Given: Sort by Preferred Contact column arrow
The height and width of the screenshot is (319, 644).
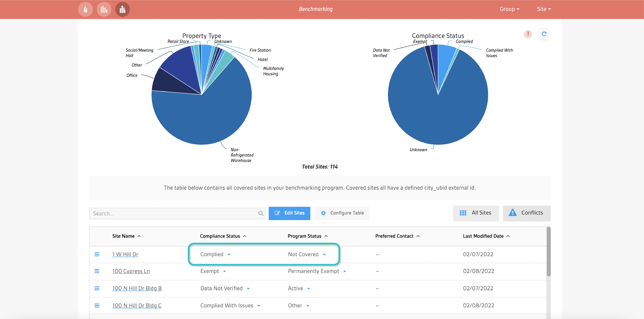Looking at the screenshot, I should pos(418,236).
